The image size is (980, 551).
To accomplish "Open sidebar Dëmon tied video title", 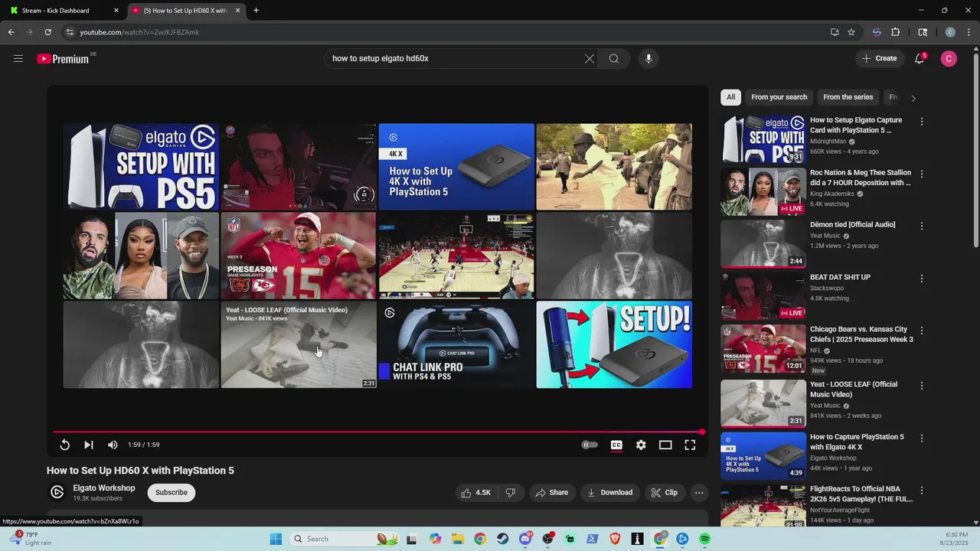I will (x=852, y=225).
